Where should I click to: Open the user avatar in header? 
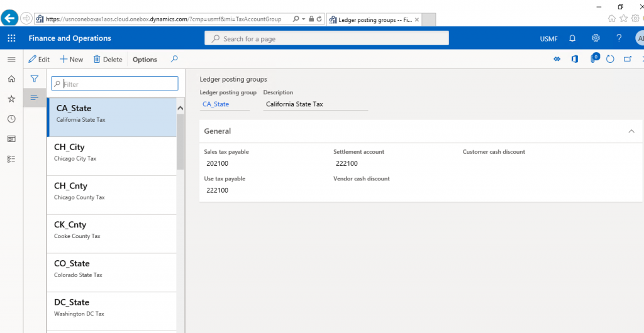pos(640,38)
